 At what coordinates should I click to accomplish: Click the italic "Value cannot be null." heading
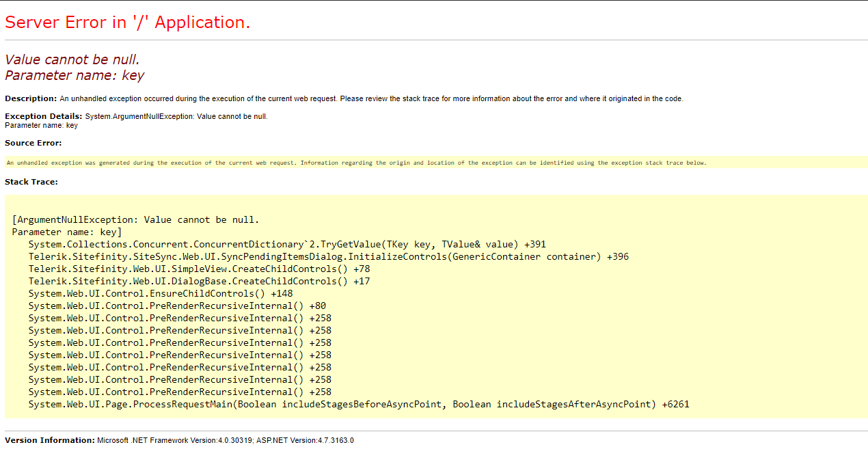tap(72, 59)
